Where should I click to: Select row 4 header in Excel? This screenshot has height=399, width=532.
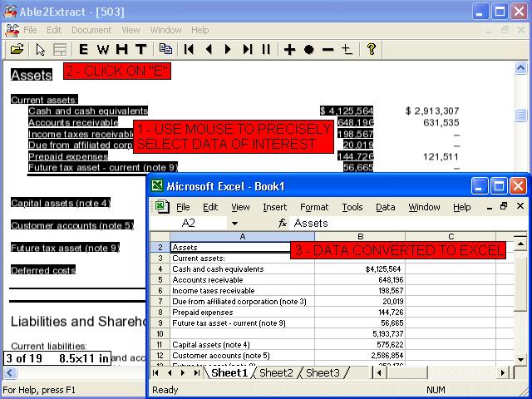tap(160, 269)
